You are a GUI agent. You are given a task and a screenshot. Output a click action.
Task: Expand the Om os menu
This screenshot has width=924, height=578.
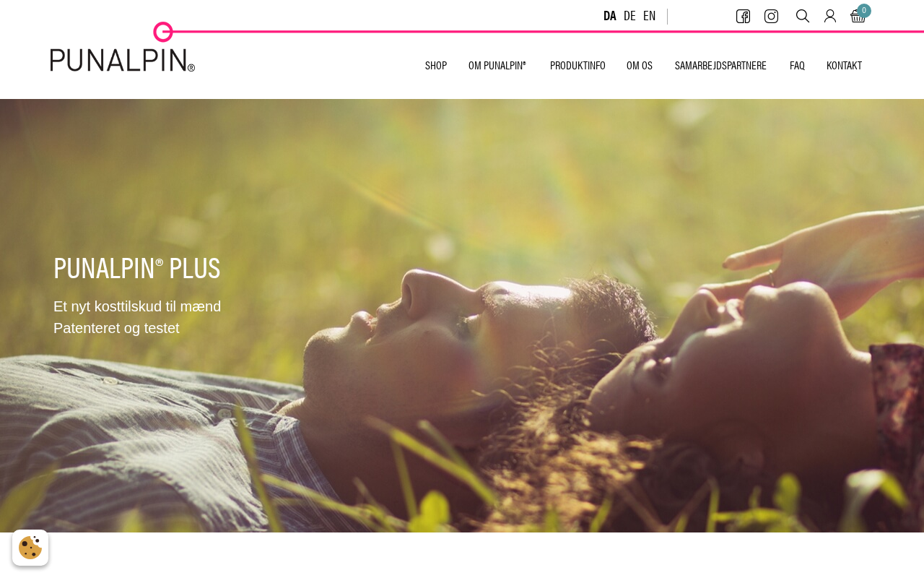640,66
